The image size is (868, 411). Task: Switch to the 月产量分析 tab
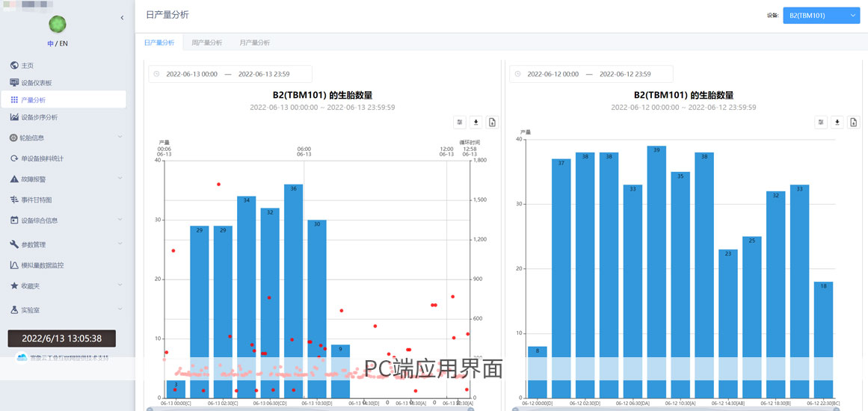point(254,43)
